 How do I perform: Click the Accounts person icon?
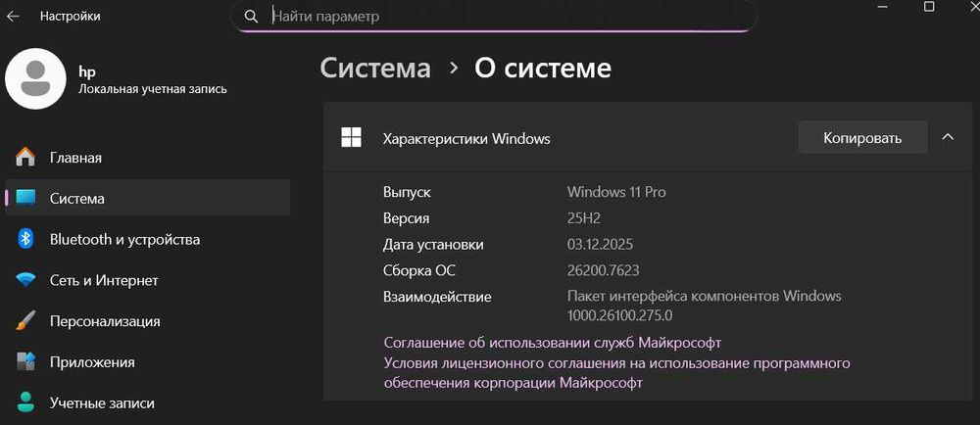pyautogui.click(x=25, y=402)
